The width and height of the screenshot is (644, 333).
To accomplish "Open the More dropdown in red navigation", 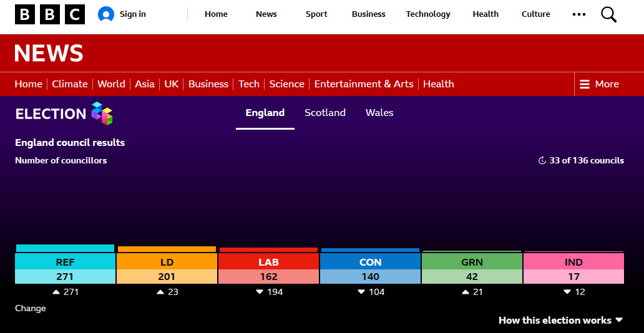I will pos(599,84).
